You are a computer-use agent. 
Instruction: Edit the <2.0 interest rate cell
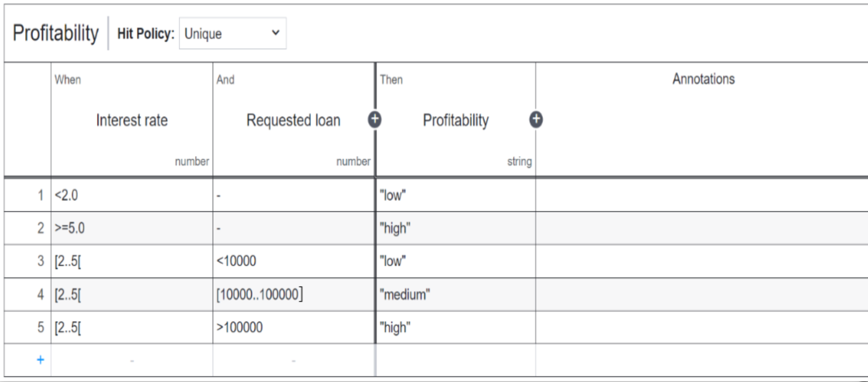coord(132,195)
